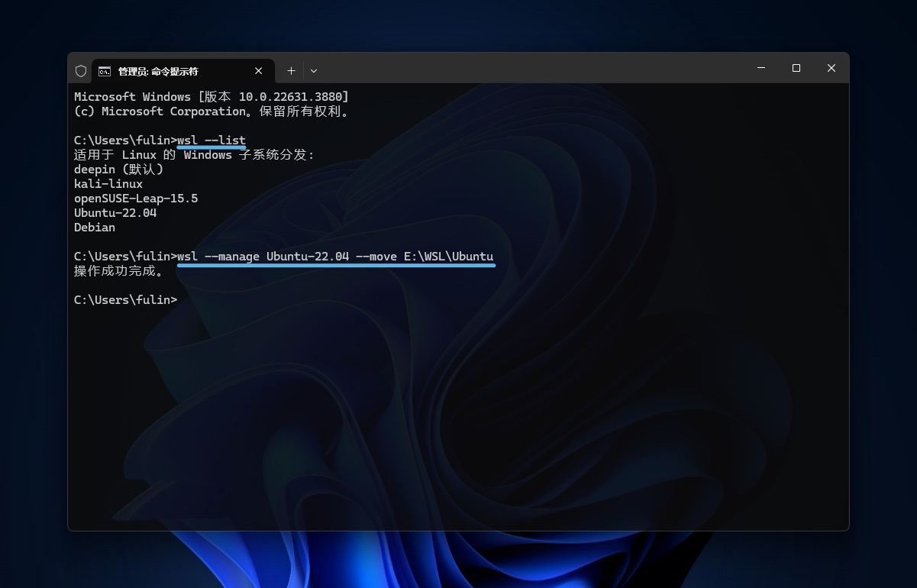Open a new tab with plus button
The width and height of the screenshot is (917, 588).
click(291, 71)
